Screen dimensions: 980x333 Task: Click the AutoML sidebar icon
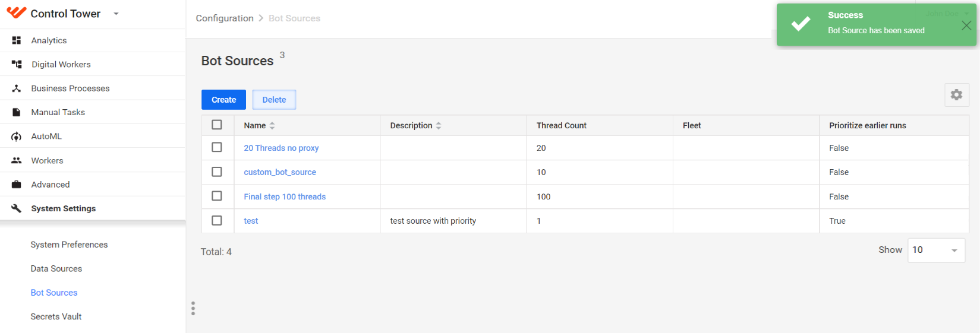point(17,137)
